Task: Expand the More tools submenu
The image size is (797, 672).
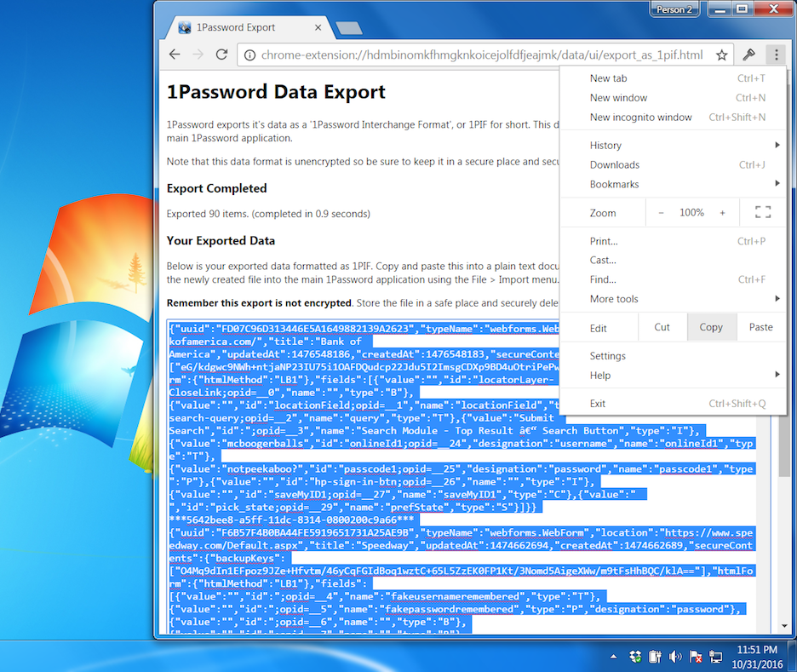Action: click(674, 299)
